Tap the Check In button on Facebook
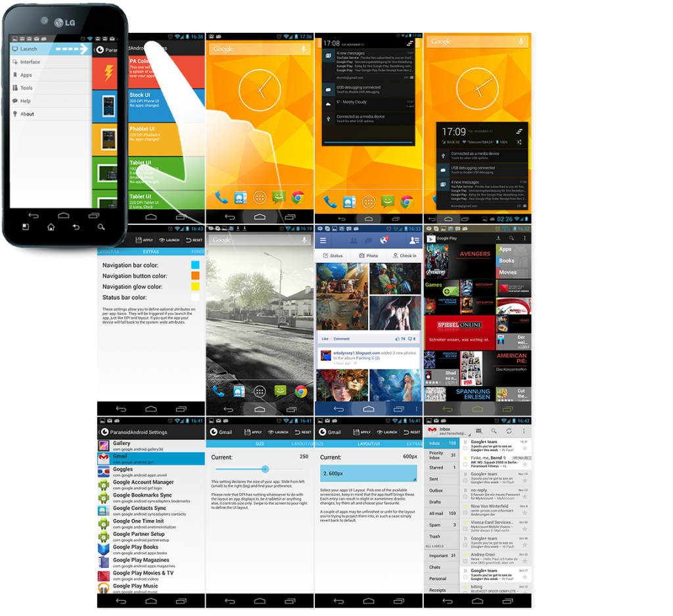The image size is (673, 616). 404,256
